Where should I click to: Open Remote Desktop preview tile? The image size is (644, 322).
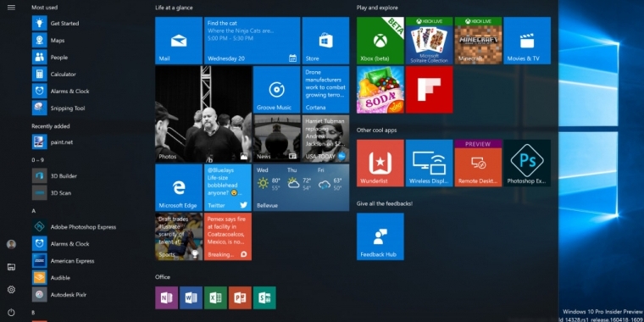tap(478, 163)
